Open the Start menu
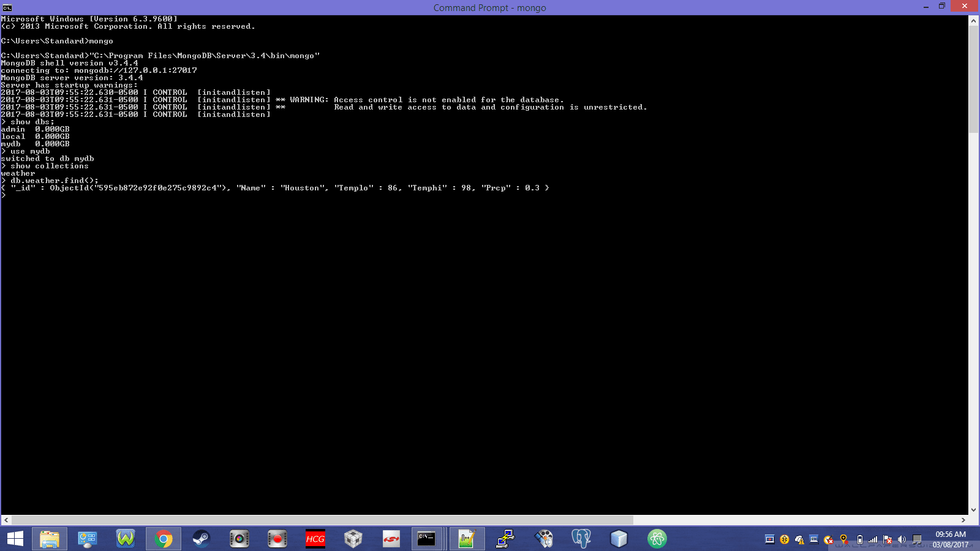The height and width of the screenshot is (551, 980). point(15,539)
